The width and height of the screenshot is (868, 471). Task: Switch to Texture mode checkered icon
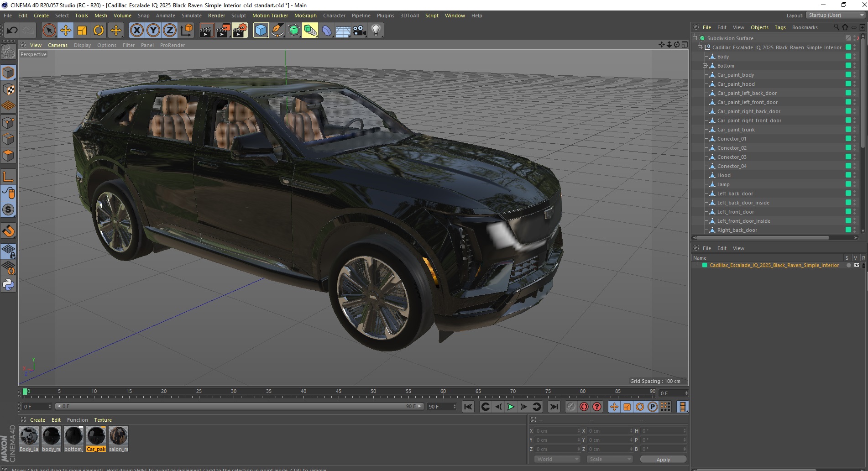(x=8, y=89)
